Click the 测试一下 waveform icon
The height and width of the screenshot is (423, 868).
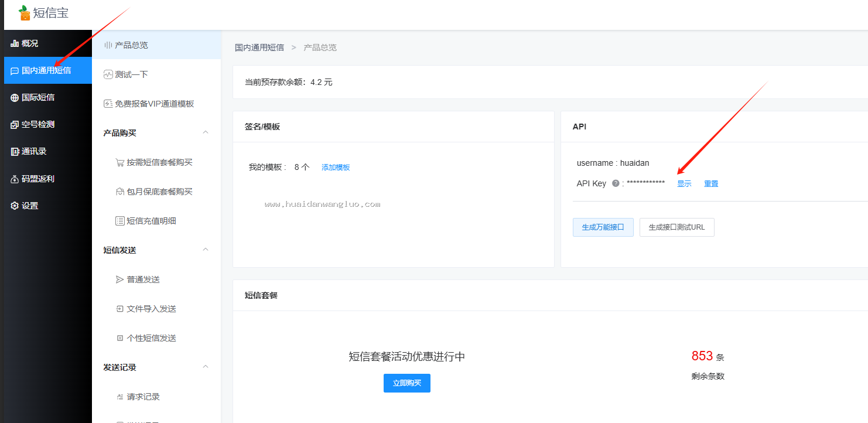[x=108, y=74]
